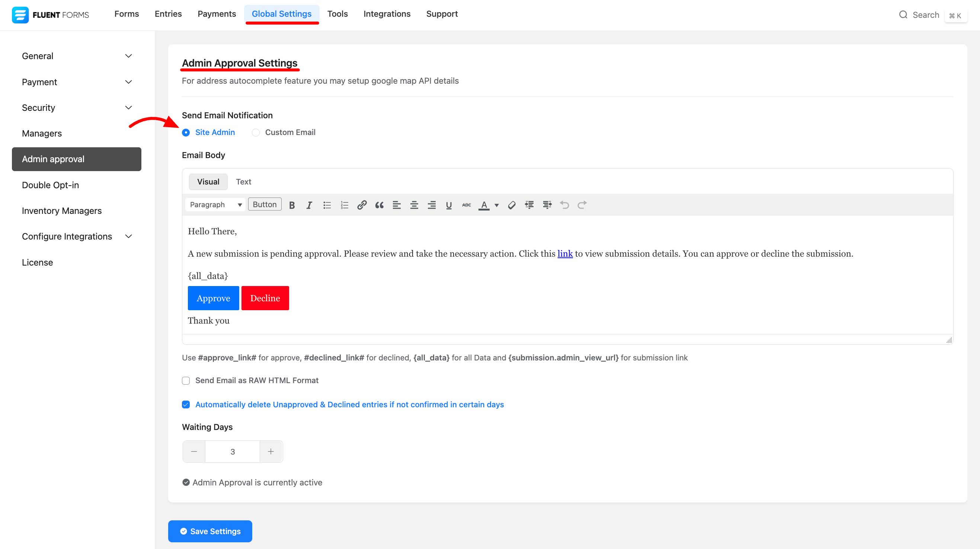Increase waiting days with plus button
The width and height of the screenshot is (980, 549).
pyautogui.click(x=270, y=451)
